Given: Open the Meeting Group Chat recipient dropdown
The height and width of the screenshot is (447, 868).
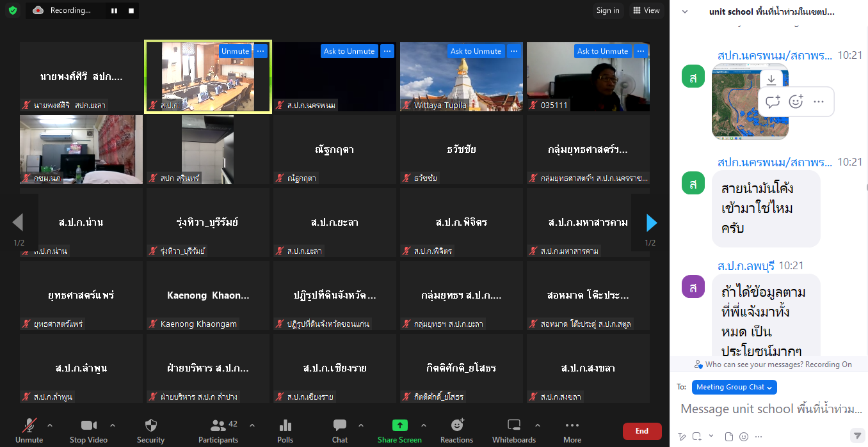Looking at the screenshot, I should click(x=734, y=387).
